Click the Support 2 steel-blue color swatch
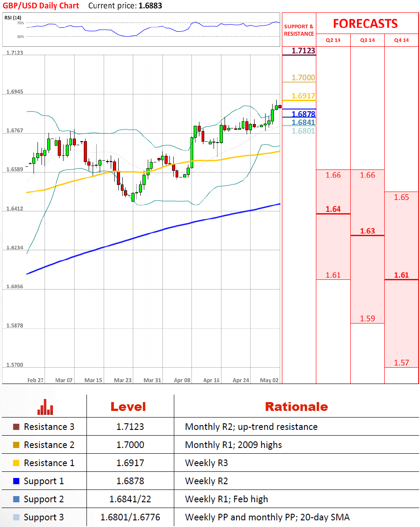Image resolution: width=420 pixels, height=527 pixels. coord(16,500)
